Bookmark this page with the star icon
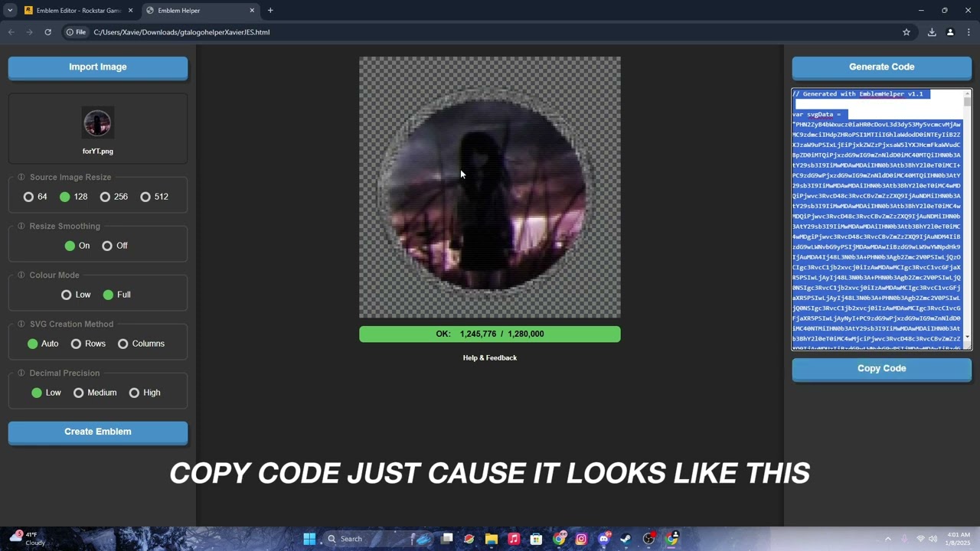 [x=906, y=32]
